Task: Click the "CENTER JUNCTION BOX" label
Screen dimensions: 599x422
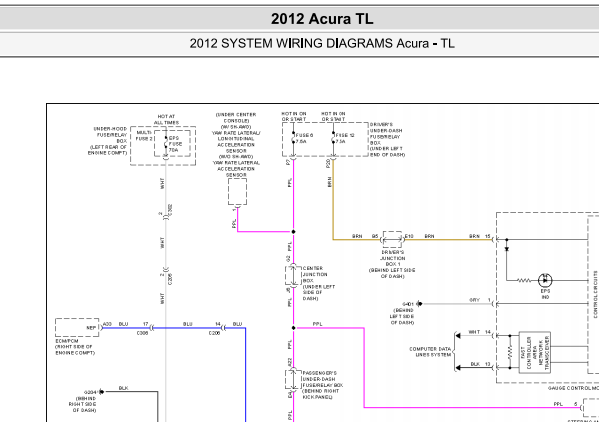Action: 315,274
